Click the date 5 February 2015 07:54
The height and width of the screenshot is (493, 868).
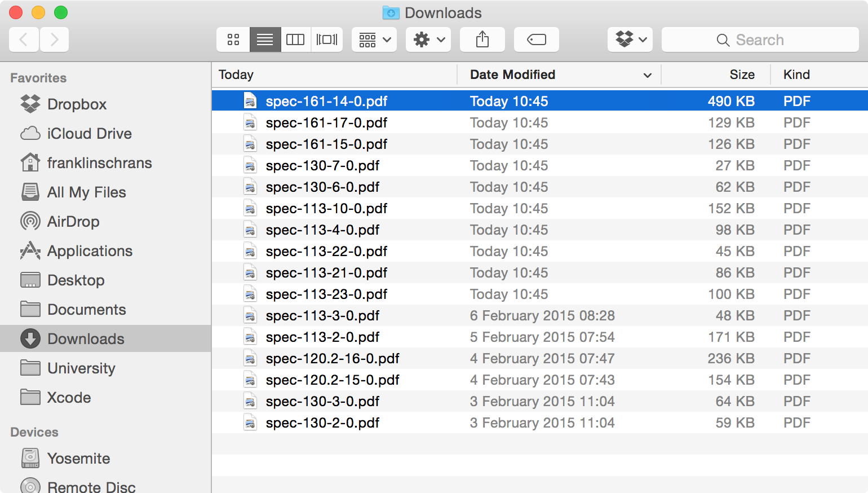[x=542, y=337]
